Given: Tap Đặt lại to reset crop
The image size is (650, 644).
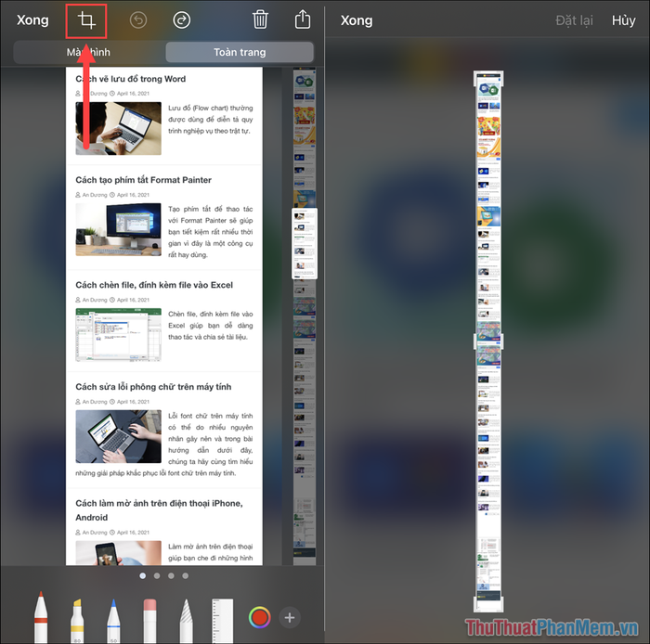Looking at the screenshot, I should [x=574, y=20].
